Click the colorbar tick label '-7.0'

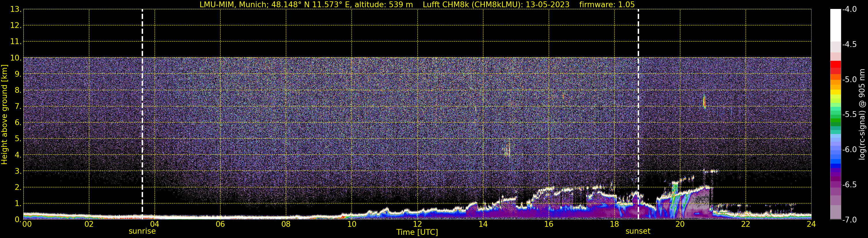[x=850, y=220]
